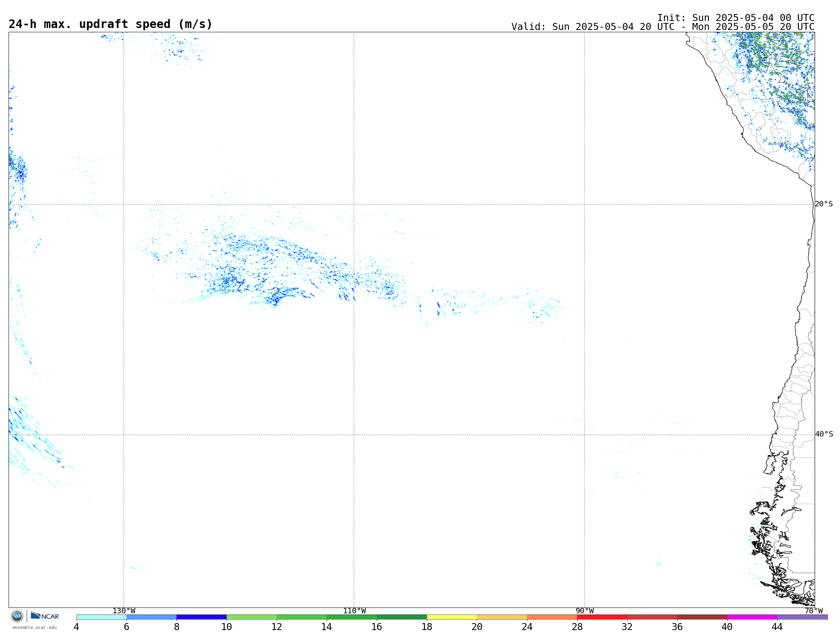The image size is (840, 632).
Task: Click the 130°W longitude label
Action: point(124,611)
